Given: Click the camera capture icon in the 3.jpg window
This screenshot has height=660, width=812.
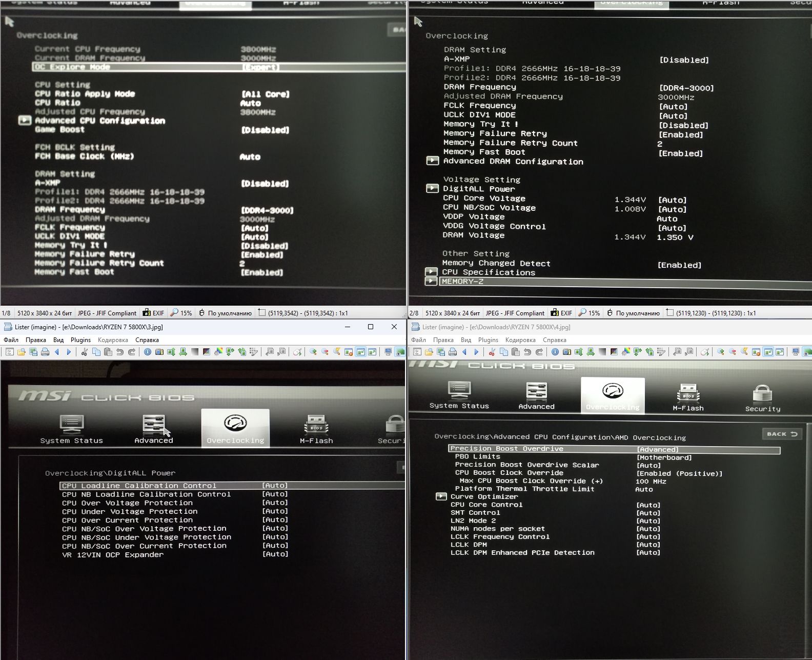Looking at the screenshot, I should coord(159,352).
